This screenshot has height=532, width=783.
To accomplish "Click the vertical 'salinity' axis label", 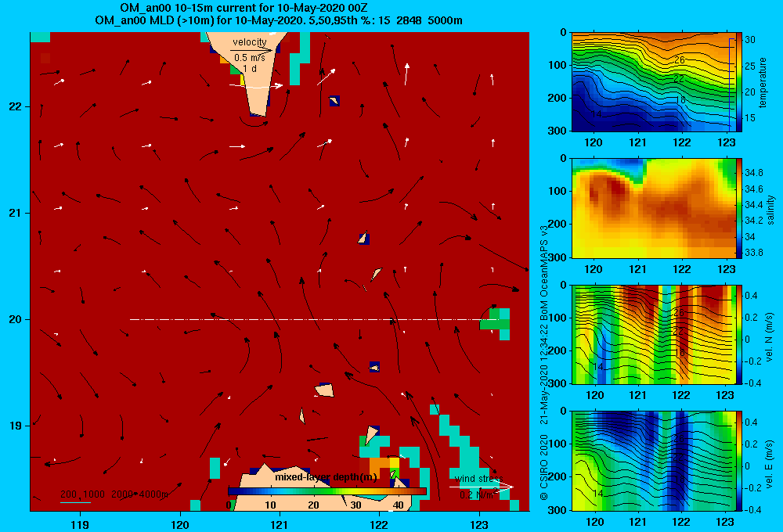I will (770, 210).
